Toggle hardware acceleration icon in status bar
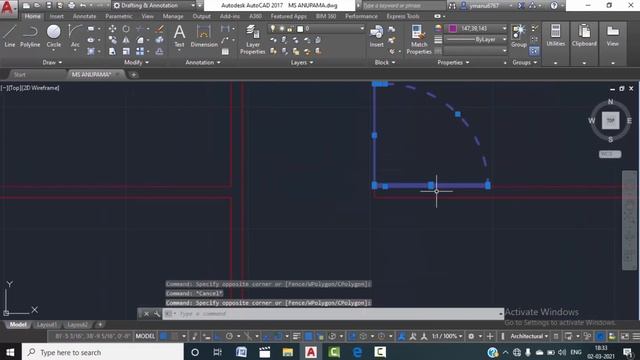Image resolution: width=640 pixels, height=360 pixels. coord(600,336)
